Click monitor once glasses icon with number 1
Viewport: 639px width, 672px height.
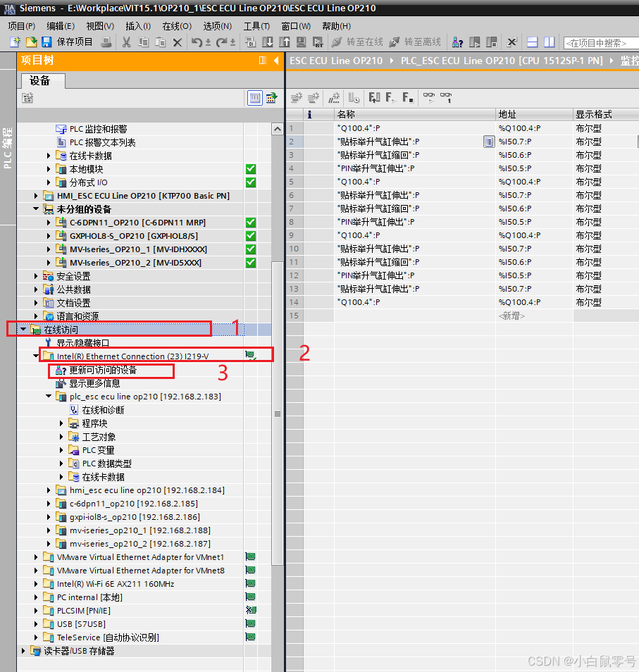pos(446,98)
